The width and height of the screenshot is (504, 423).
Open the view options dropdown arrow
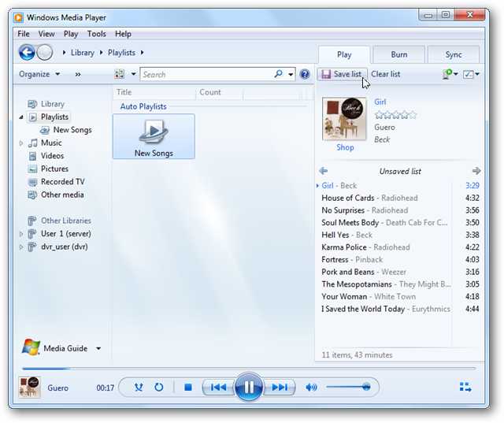(x=133, y=74)
